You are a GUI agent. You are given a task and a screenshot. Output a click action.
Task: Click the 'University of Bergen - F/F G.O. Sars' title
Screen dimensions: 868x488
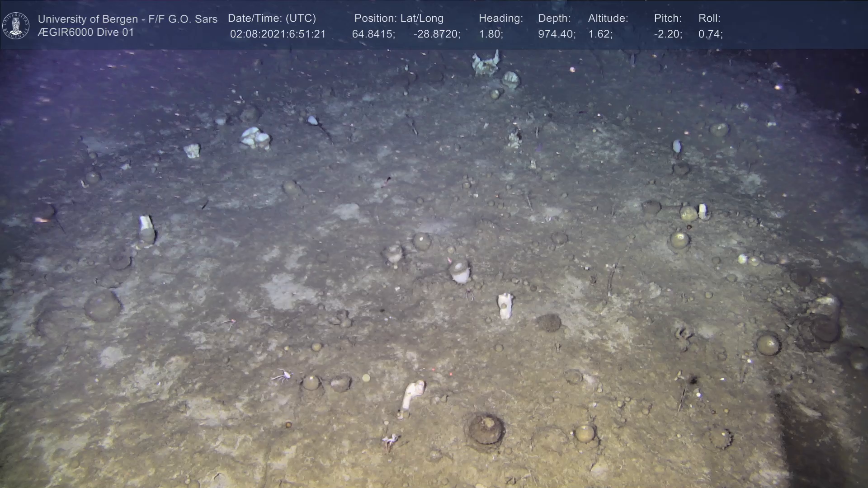[127, 19]
